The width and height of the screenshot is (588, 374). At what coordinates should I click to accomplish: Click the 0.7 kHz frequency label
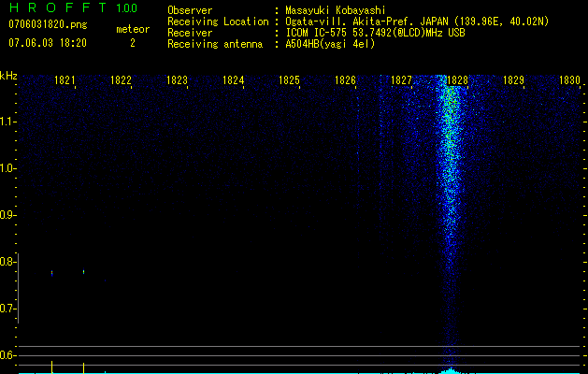pos(7,309)
